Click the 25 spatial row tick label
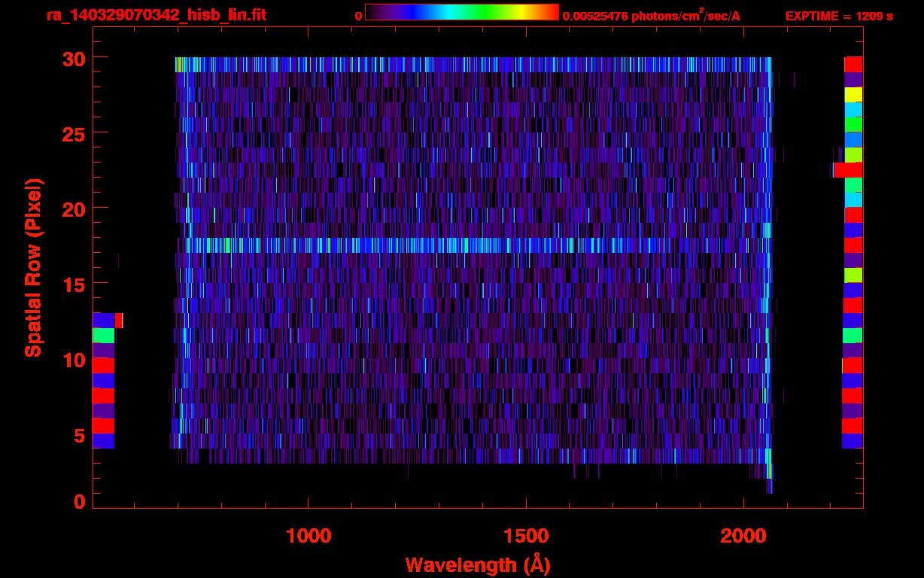Image resolution: width=924 pixels, height=578 pixels. [74, 133]
